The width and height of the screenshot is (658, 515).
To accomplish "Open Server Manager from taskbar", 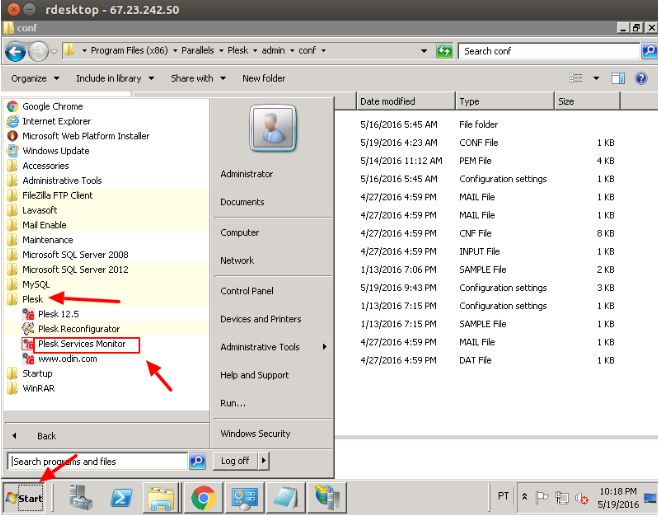I will [x=81, y=498].
